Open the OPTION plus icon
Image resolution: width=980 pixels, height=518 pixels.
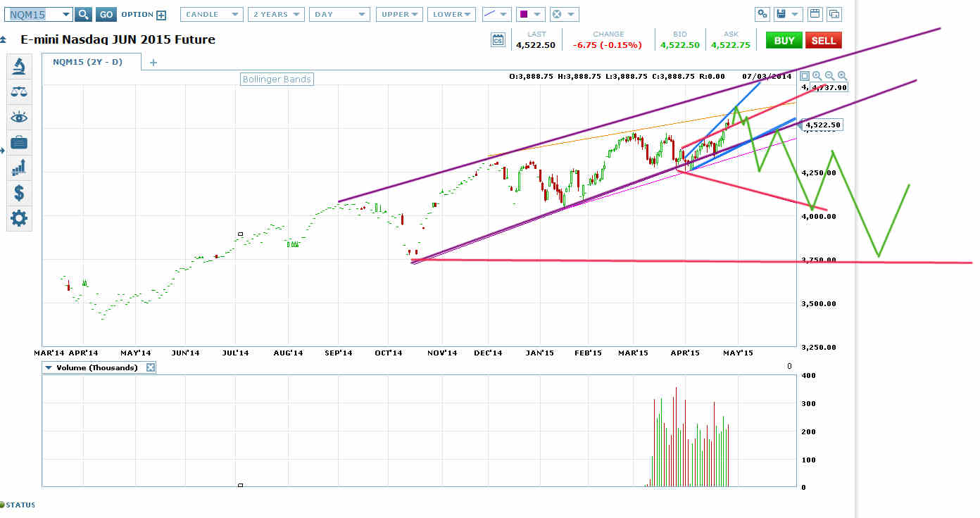161,14
